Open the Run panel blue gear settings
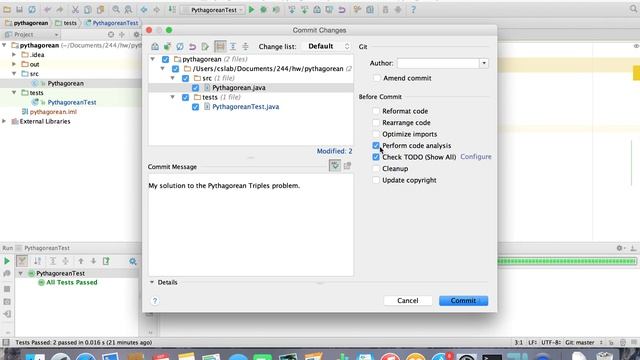 click(x=133, y=261)
